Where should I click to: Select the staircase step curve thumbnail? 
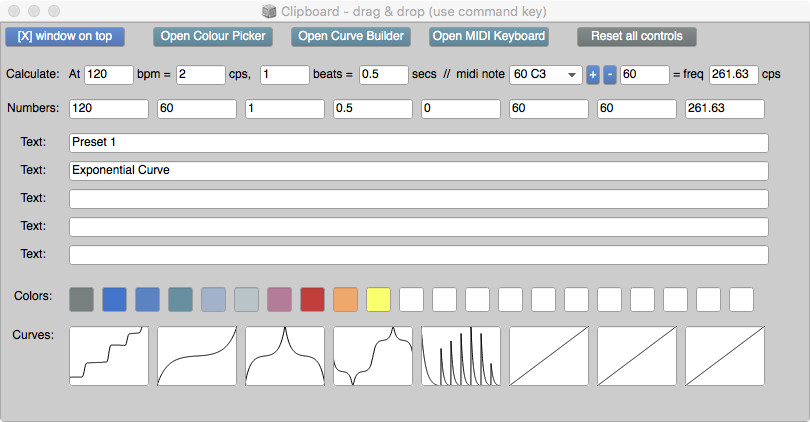(109, 356)
